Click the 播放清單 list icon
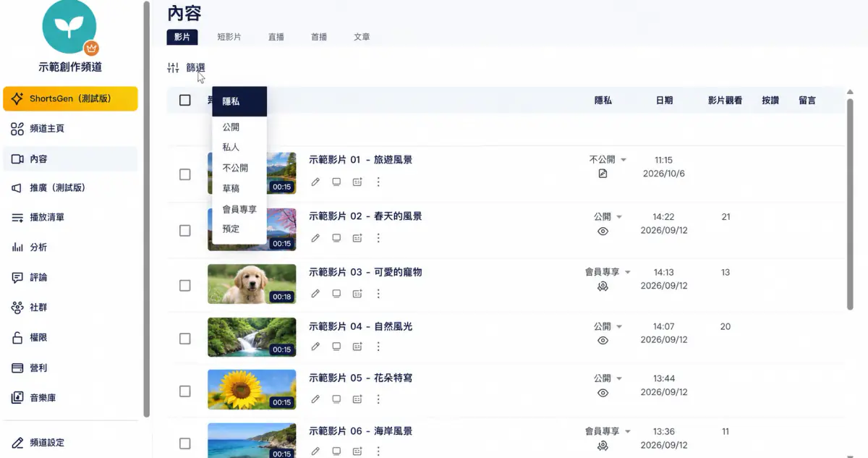 coord(17,218)
